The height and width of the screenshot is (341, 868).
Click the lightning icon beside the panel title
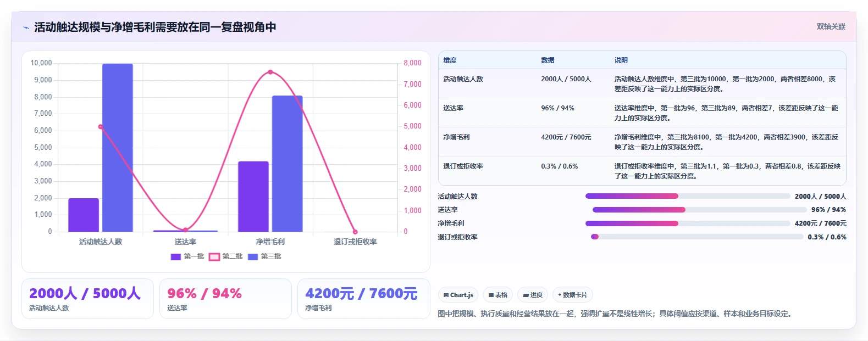coord(26,27)
